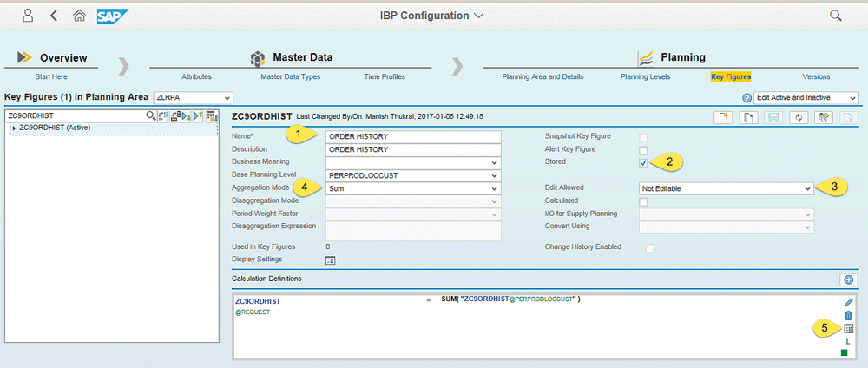868x368 pixels.
Task: Open the Master Data Types tab
Action: [291, 77]
